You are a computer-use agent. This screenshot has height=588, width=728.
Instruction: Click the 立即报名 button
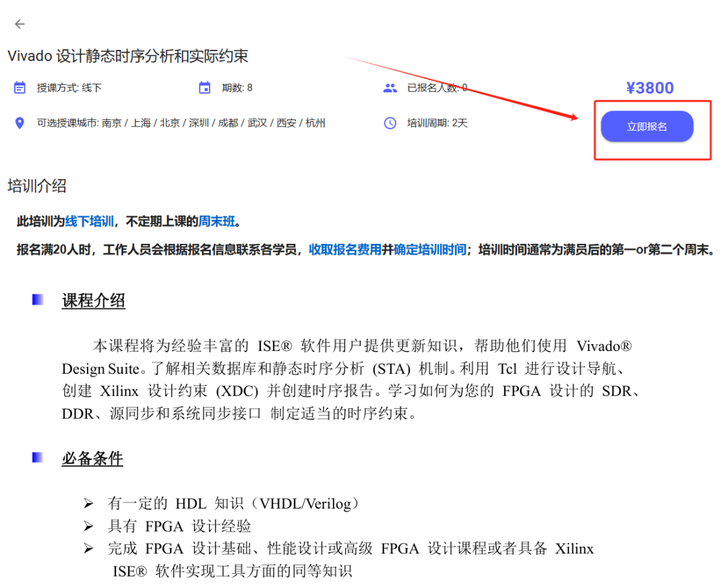(x=646, y=126)
